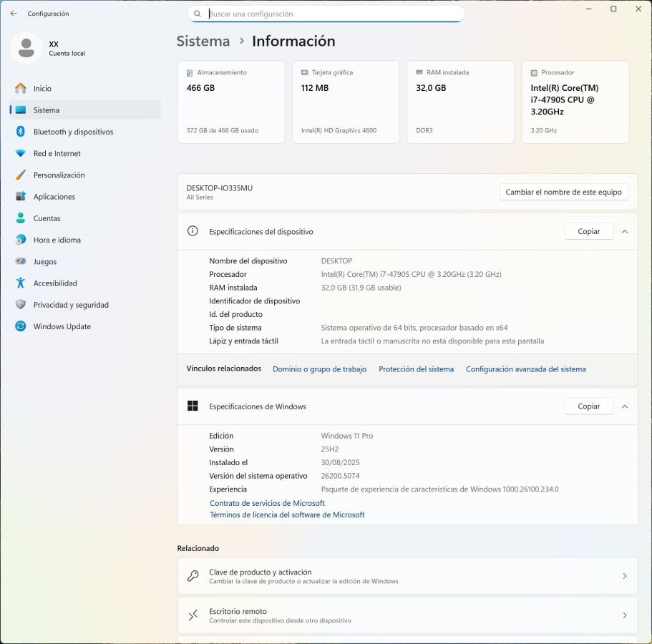Collapse the Especificaciones de Windows section
Viewport: 652px width, 644px height.
click(x=624, y=406)
